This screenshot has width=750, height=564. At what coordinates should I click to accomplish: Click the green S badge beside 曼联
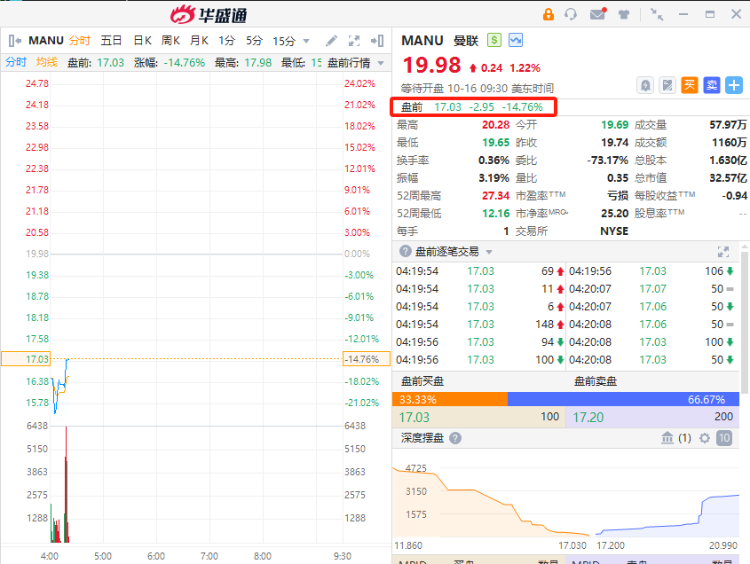pyautogui.click(x=494, y=40)
